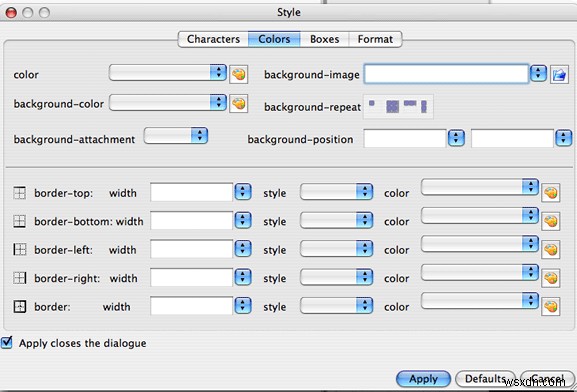Open the border-bottom style dropdown
577x392 pixels.
click(x=336, y=220)
